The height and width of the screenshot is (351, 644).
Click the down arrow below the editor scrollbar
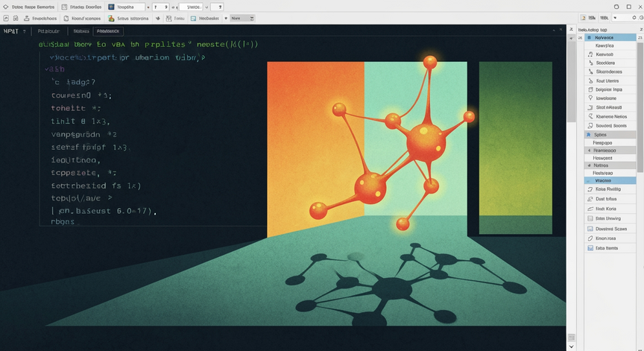coord(571,347)
